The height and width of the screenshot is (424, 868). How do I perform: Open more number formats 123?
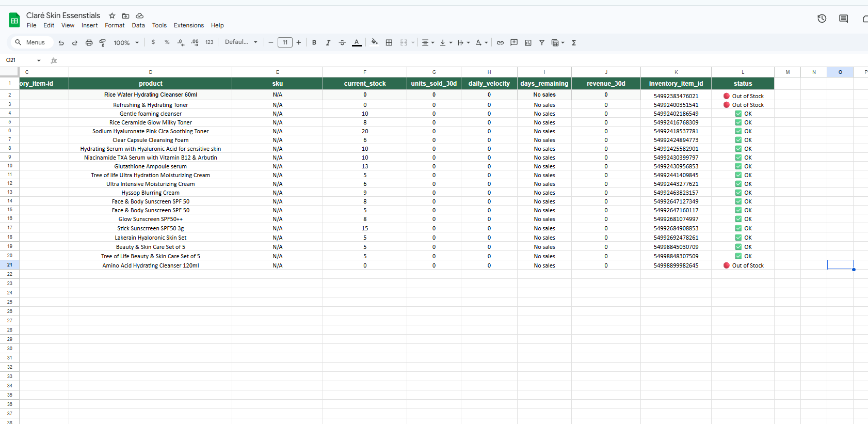209,42
